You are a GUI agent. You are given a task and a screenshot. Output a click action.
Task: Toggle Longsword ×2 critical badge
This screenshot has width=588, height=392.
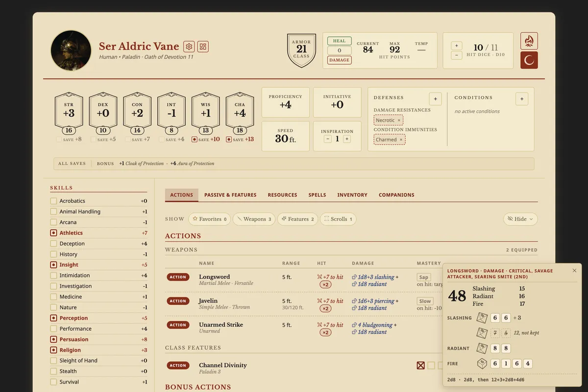click(x=325, y=285)
